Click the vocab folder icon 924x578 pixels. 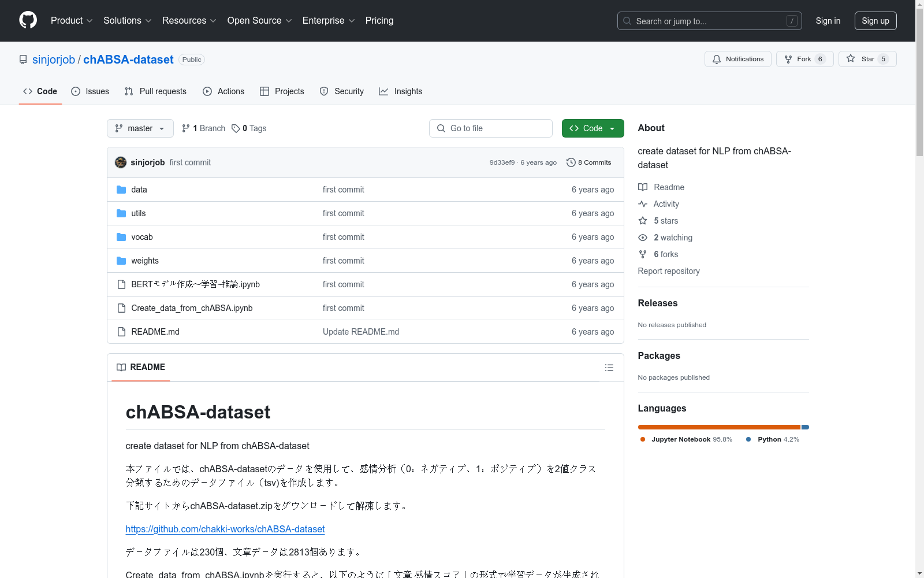coord(121,237)
